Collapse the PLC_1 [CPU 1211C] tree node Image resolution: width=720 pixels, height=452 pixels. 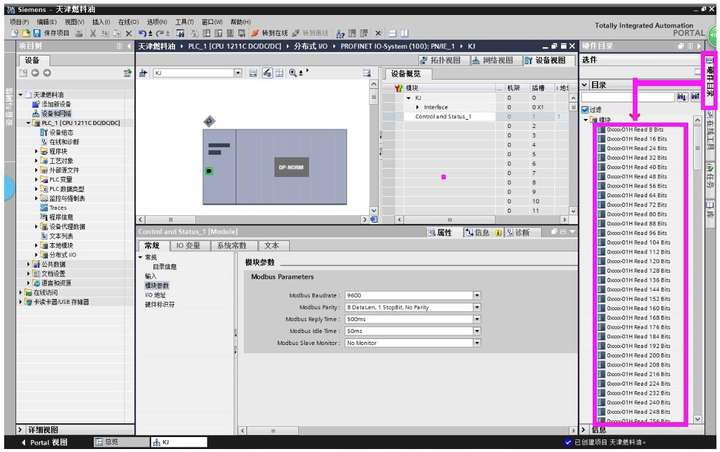(28, 123)
